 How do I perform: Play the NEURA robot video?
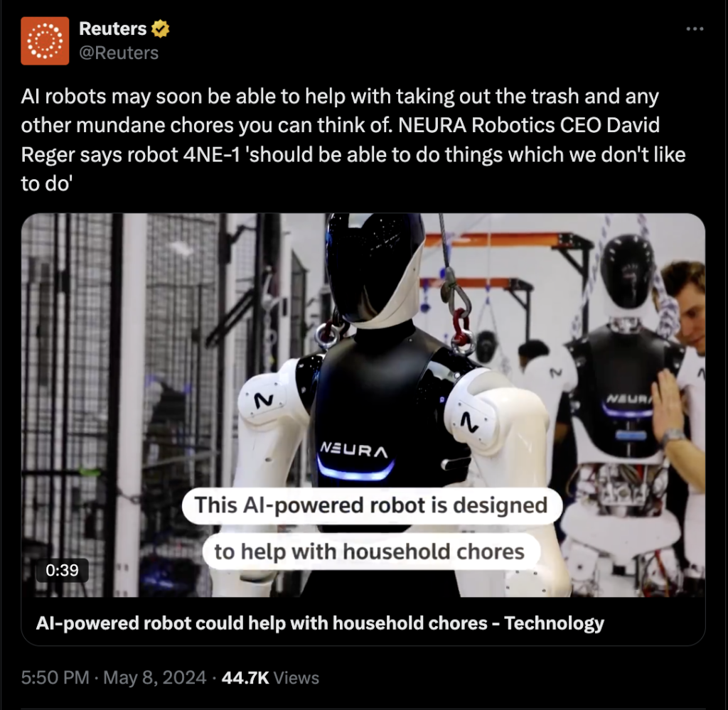coord(363,405)
